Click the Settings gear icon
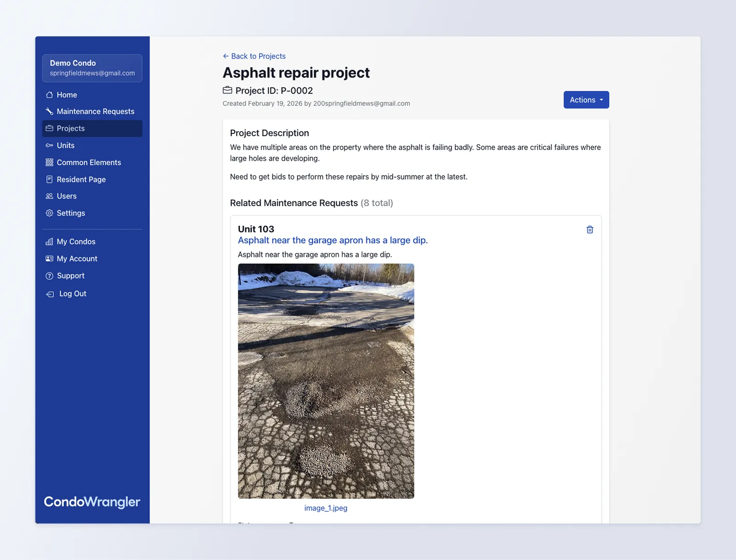 49,213
